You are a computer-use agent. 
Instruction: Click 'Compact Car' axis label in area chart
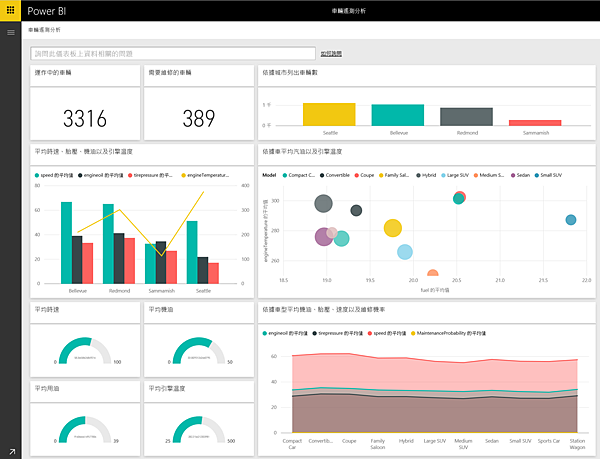point(292,444)
